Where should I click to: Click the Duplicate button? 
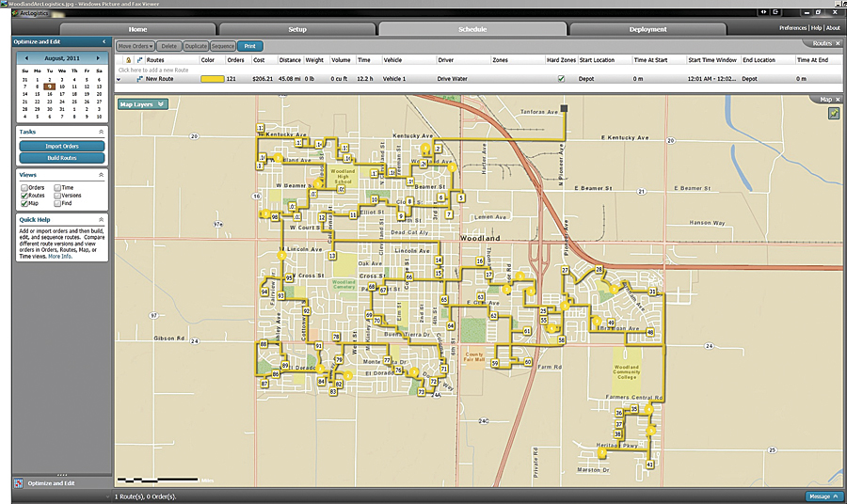click(x=196, y=46)
